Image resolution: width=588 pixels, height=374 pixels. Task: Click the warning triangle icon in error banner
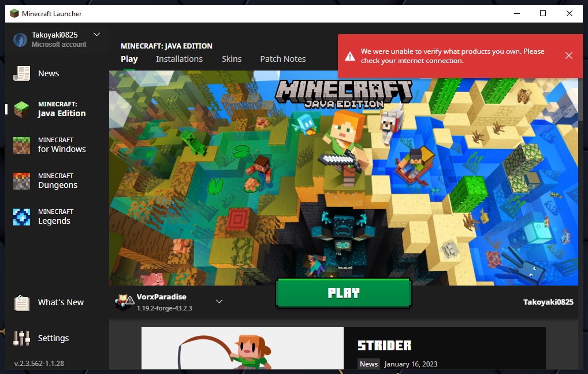point(350,56)
